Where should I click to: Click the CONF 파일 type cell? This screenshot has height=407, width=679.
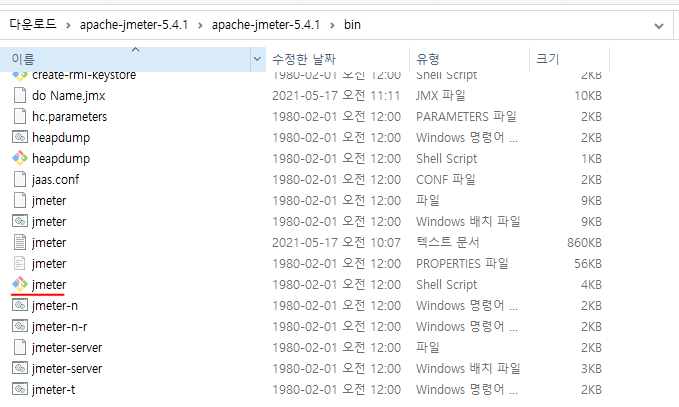(x=446, y=179)
